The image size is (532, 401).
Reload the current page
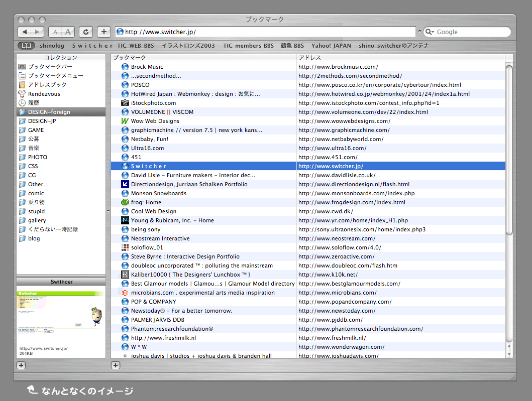click(x=86, y=32)
